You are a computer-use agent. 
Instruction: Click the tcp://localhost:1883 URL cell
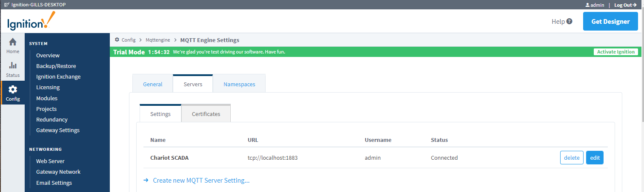tap(272, 158)
